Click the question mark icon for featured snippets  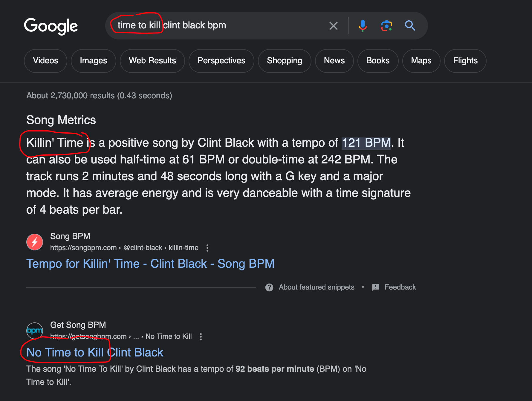269,287
